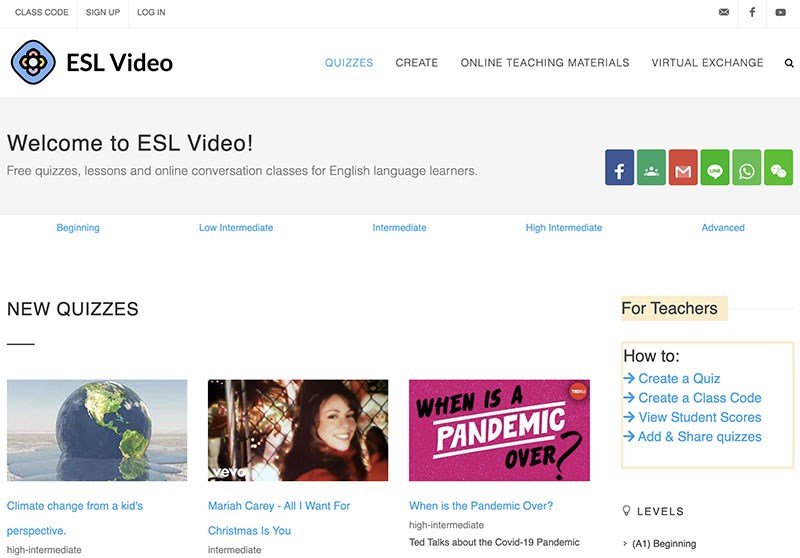Open the globe climate change thumbnail

[97, 430]
